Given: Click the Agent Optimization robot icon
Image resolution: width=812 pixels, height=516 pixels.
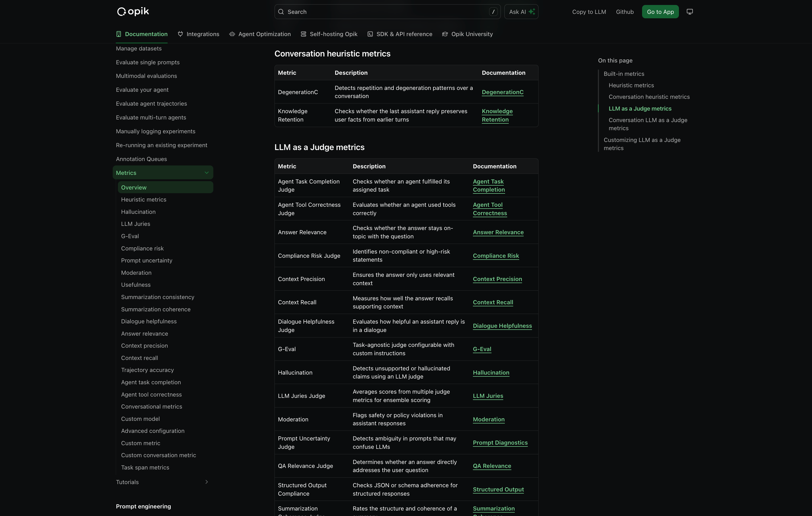Looking at the screenshot, I should 232,34.
